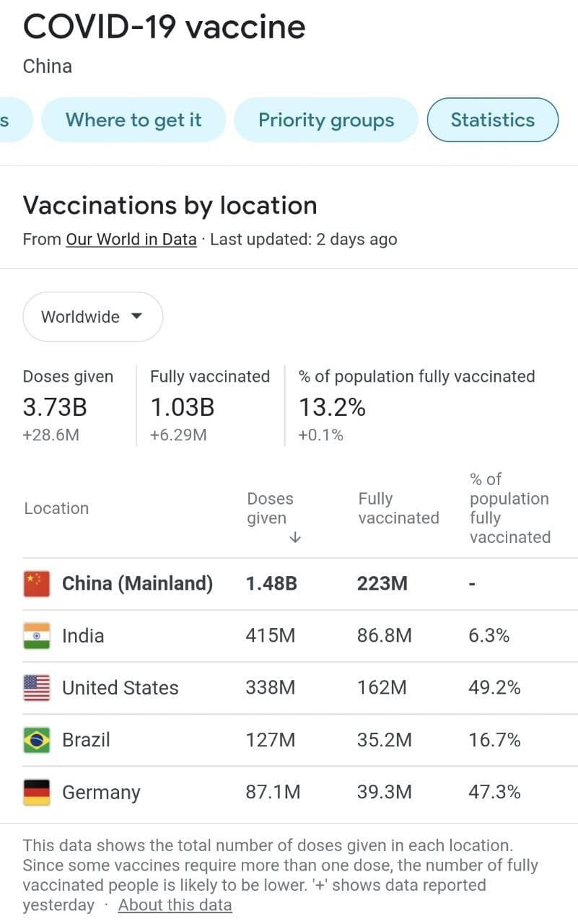Switch to the Statistics tab
578x924 pixels.
coord(493,120)
